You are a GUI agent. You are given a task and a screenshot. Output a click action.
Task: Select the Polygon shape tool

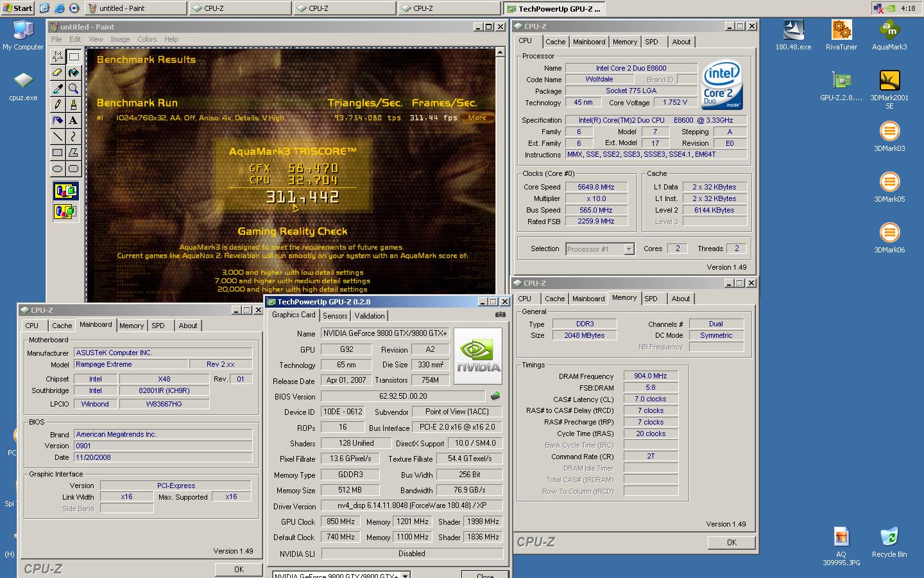point(74,152)
